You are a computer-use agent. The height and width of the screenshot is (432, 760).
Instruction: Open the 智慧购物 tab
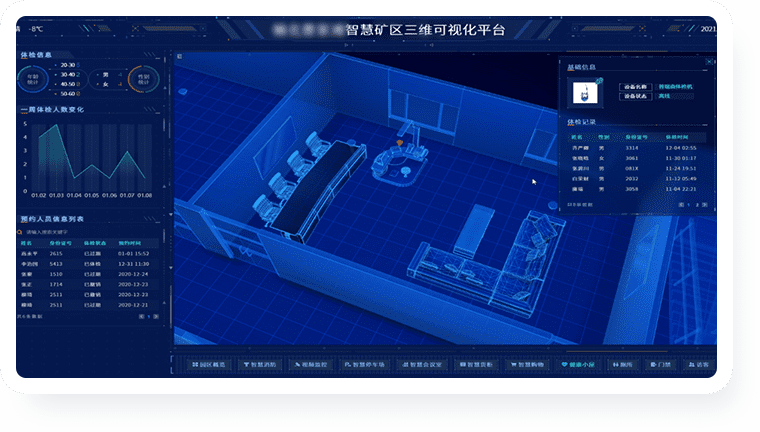pyautogui.click(x=527, y=365)
